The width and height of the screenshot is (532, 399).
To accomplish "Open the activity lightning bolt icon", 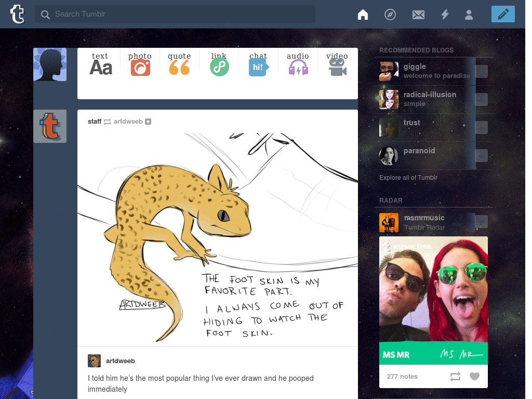I will tap(445, 15).
